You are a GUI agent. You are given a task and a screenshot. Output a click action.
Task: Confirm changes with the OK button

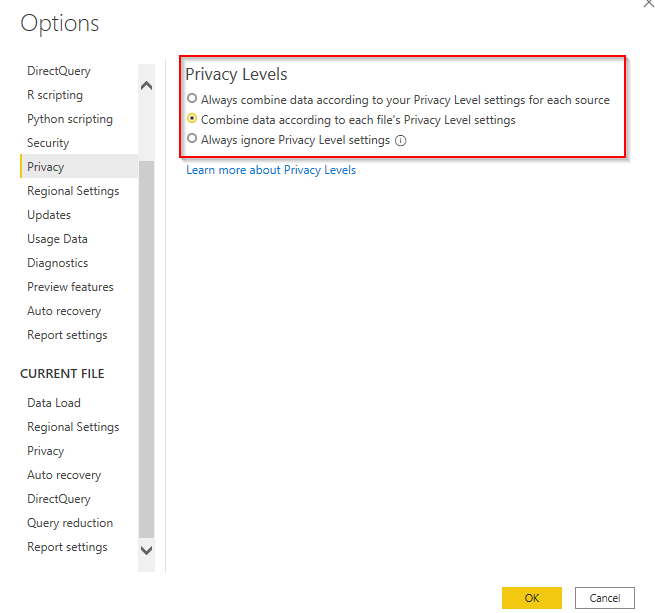(532, 598)
